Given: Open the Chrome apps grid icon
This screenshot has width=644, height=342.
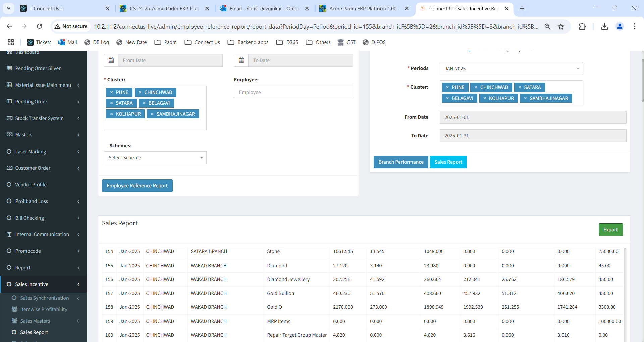Looking at the screenshot, I should point(11,42).
